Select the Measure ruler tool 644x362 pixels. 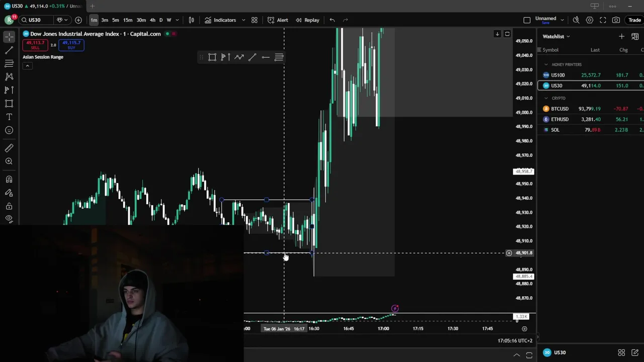tap(9, 148)
